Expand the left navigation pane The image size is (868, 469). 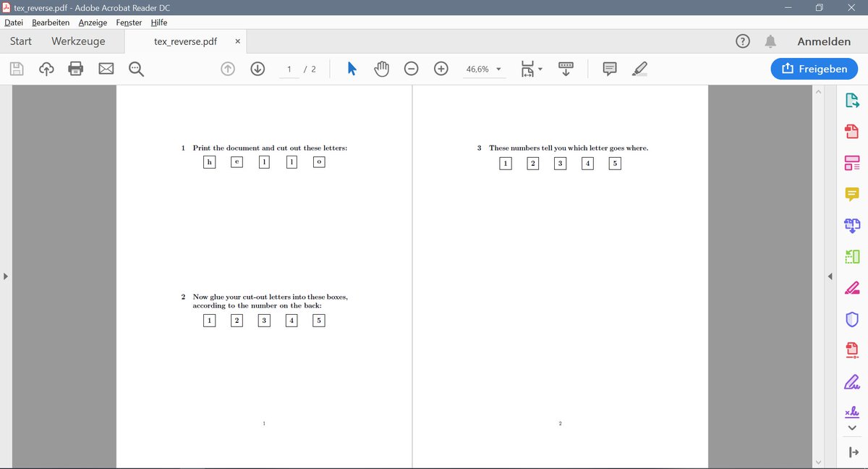point(7,276)
